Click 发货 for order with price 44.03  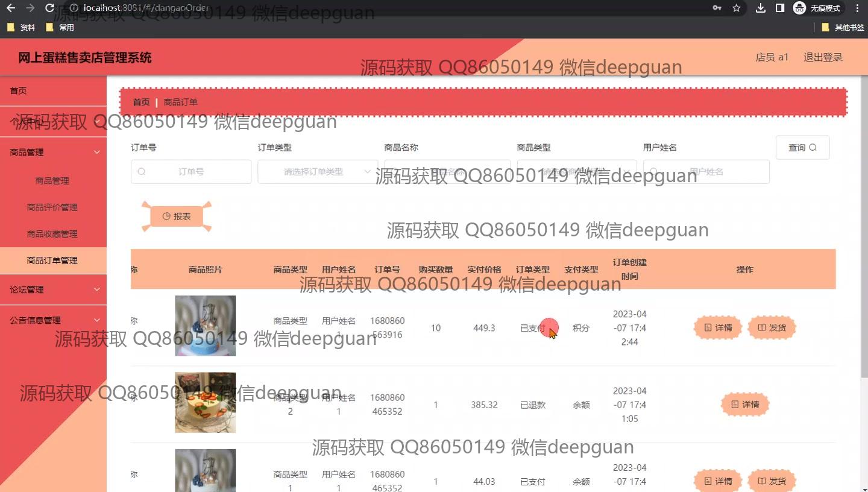[772, 481]
